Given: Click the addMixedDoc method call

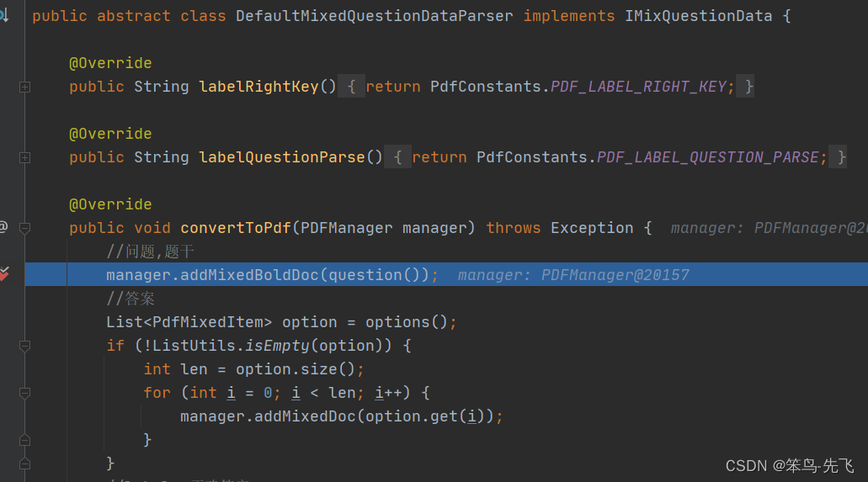Looking at the screenshot, I should click(x=305, y=416).
